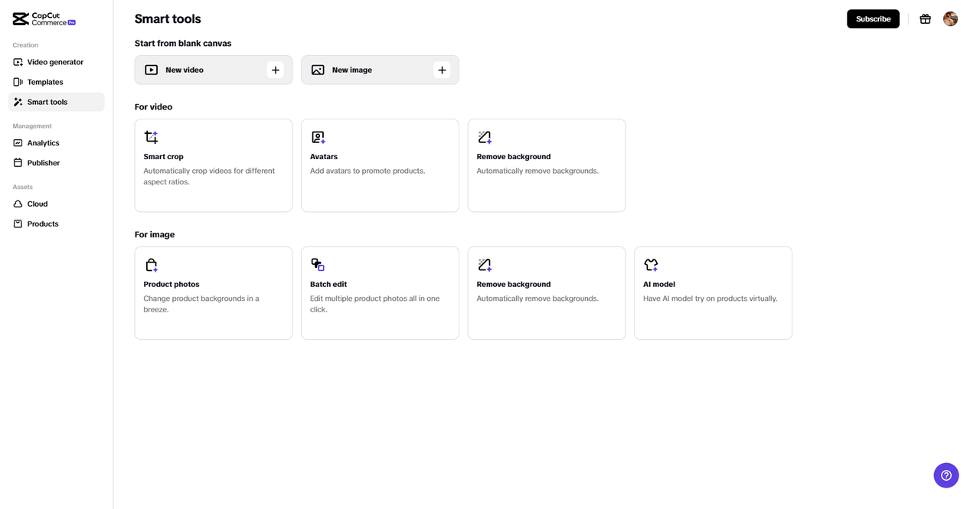Screen dimensions: 980x509
Task: Click the AI model clothing icon
Action: (x=651, y=265)
